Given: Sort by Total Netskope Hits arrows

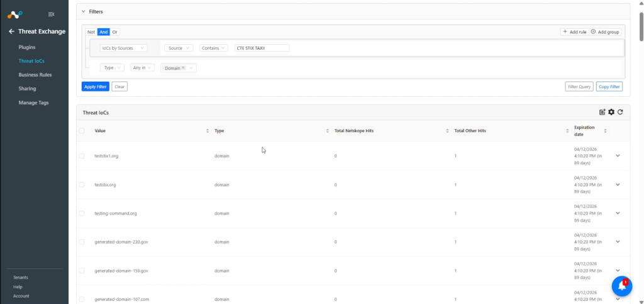Looking at the screenshot, I should 447,131.
